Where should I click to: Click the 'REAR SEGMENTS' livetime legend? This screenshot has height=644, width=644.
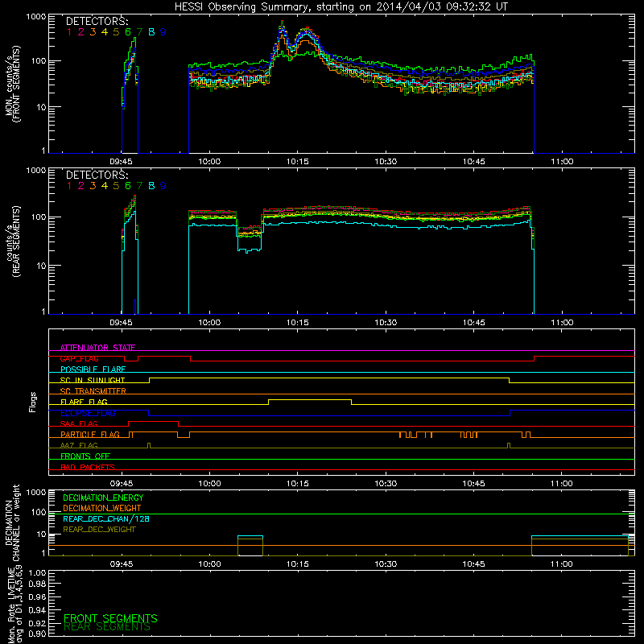pos(107,627)
